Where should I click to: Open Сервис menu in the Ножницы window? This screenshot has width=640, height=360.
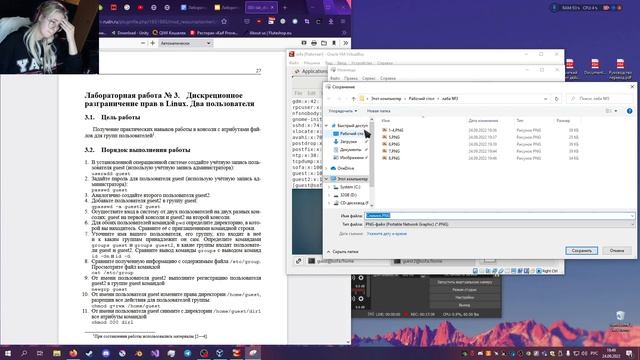coord(369,78)
